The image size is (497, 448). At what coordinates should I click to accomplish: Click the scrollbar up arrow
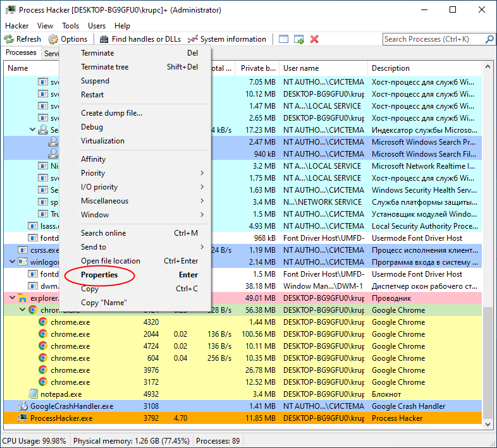488,66
